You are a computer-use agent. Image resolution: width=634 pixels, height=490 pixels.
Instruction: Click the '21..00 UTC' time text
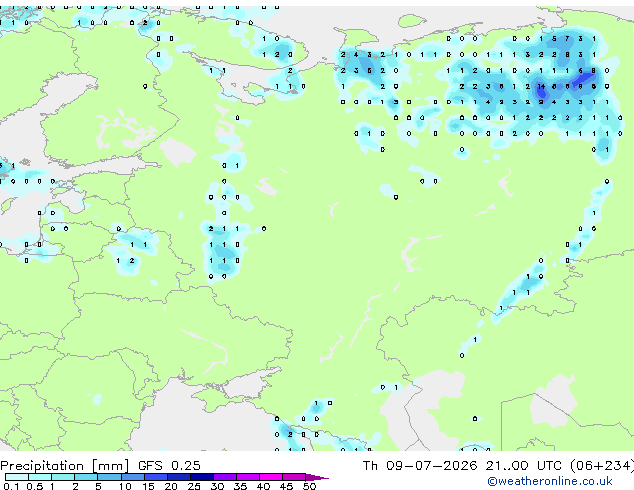524,466
